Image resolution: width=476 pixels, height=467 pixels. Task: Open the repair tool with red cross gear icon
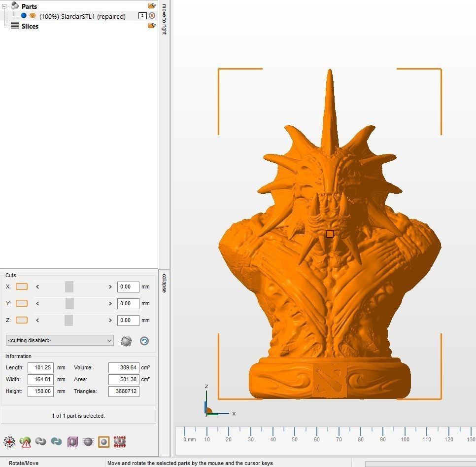[x=9, y=442]
